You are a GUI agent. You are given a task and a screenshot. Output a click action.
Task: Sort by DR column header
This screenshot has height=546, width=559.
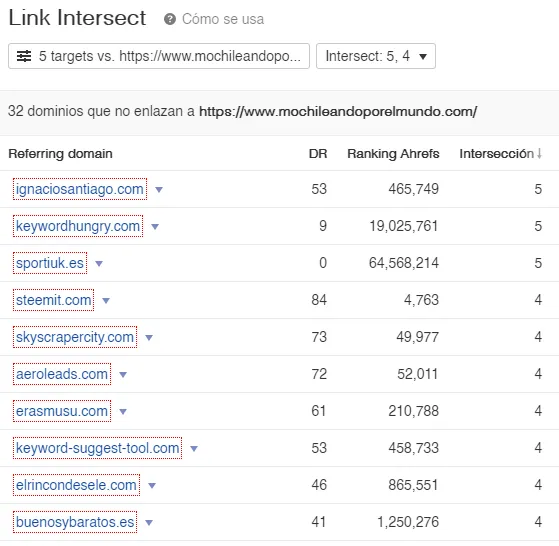318,154
